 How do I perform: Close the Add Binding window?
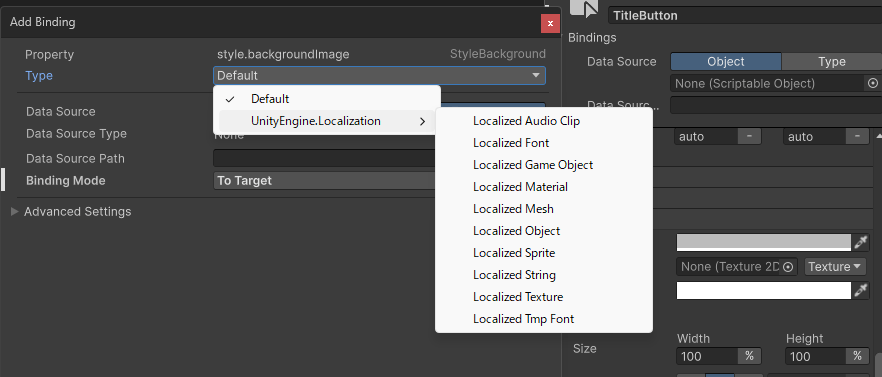pos(550,23)
